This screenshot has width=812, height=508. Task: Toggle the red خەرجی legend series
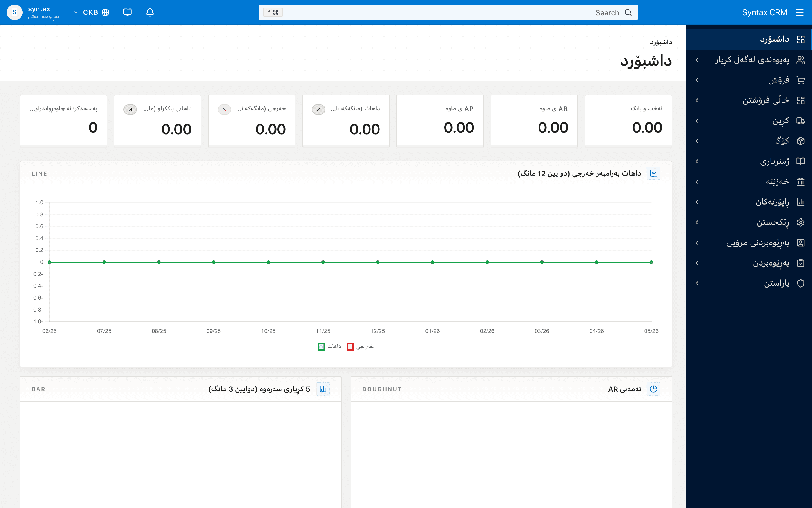pos(360,346)
